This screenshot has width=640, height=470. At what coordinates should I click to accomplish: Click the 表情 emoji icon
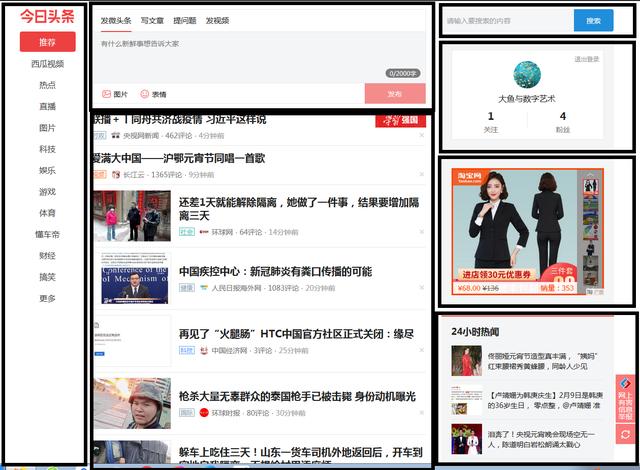[144, 94]
